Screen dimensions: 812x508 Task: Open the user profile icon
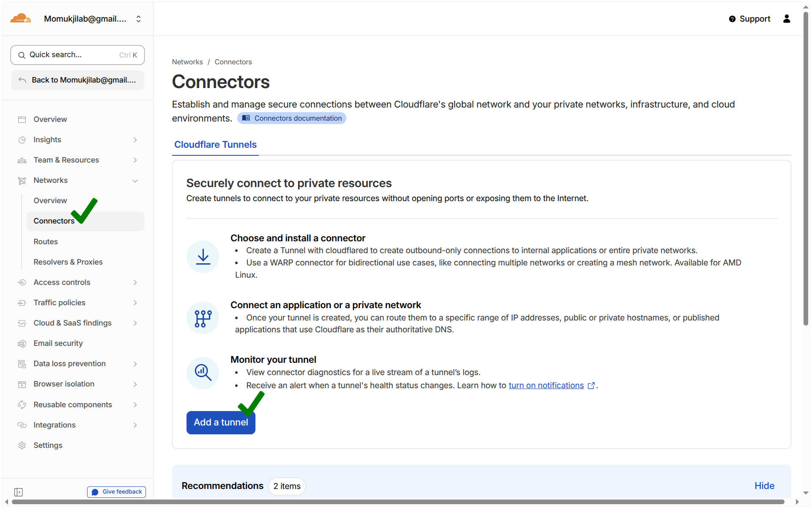[x=787, y=19]
